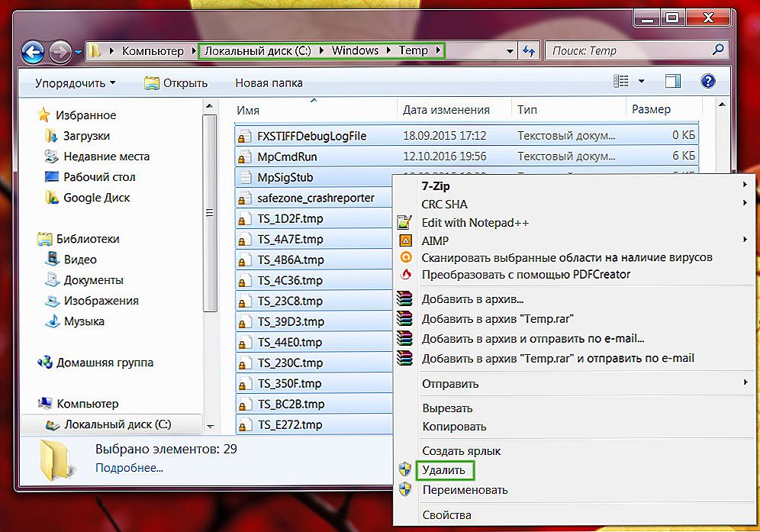Viewport: 760px width, 532px height.
Task: Click the Открыть toolbar button
Action: click(176, 83)
